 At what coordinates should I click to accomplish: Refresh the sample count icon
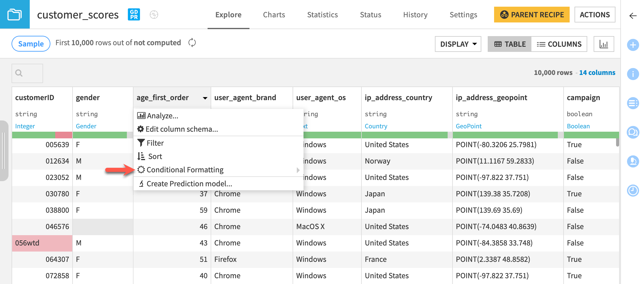(192, 43)
